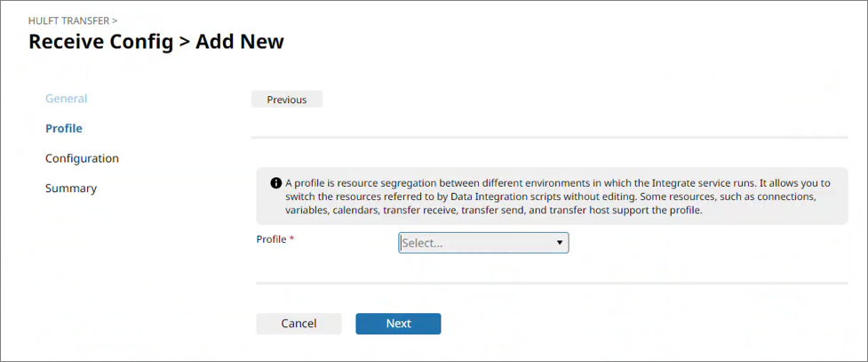Click the Select... placeholder text
This screenshot has width=868, height=362.
tap(423, 243)
